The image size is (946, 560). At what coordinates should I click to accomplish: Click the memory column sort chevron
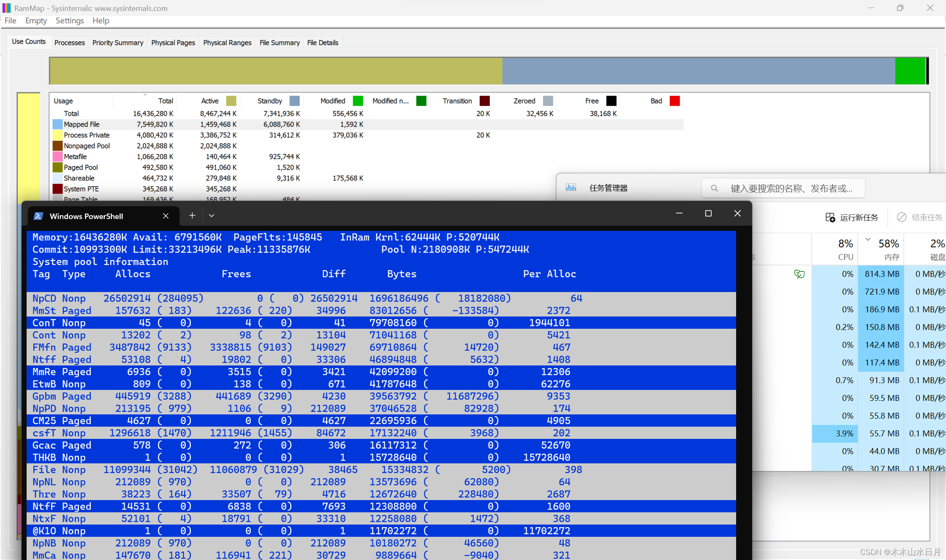(x=868, y=239)
